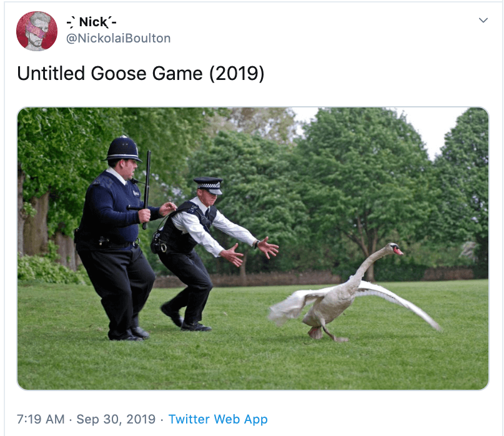Click the year (2019) in the tweet text
504x436 pixels.
[x=237, y=73]
